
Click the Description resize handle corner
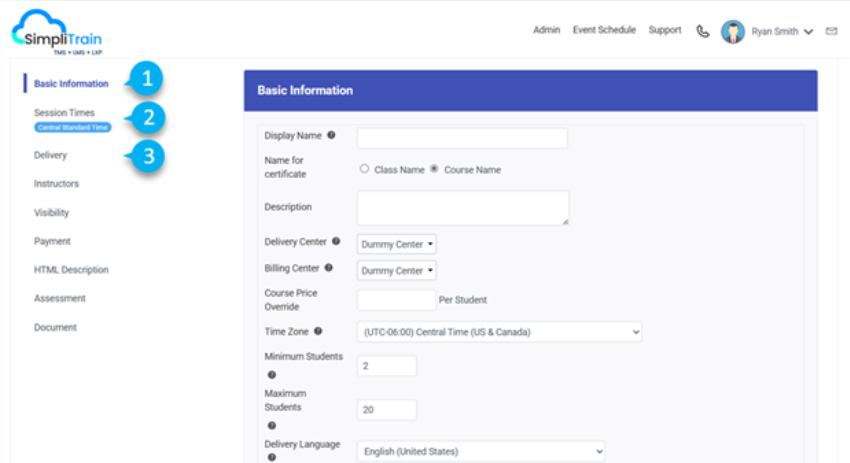pos(565,221)
